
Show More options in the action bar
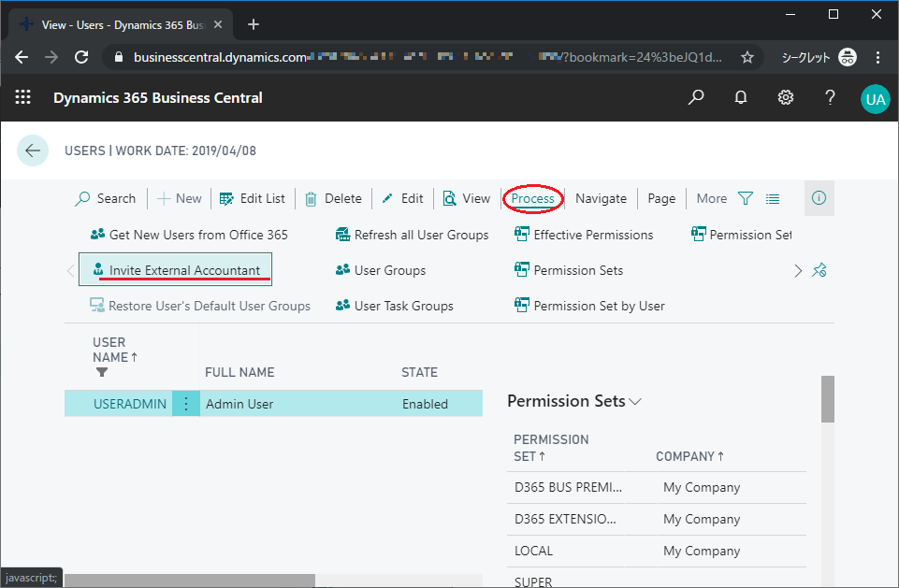pos(712,198)
